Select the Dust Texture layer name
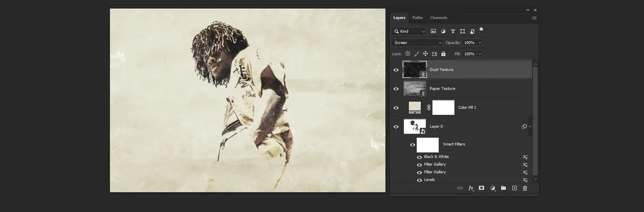 441,70
